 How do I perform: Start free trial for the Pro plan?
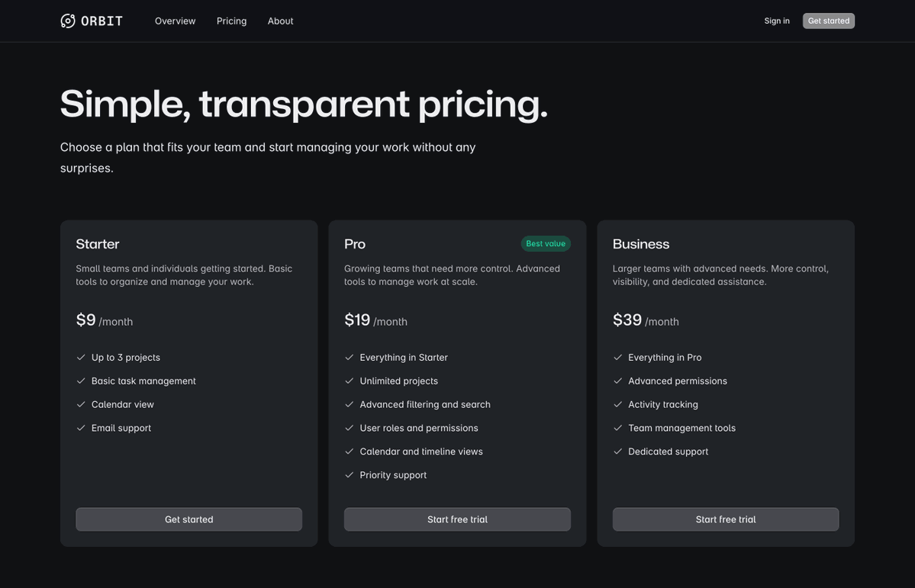coord(458,519)
